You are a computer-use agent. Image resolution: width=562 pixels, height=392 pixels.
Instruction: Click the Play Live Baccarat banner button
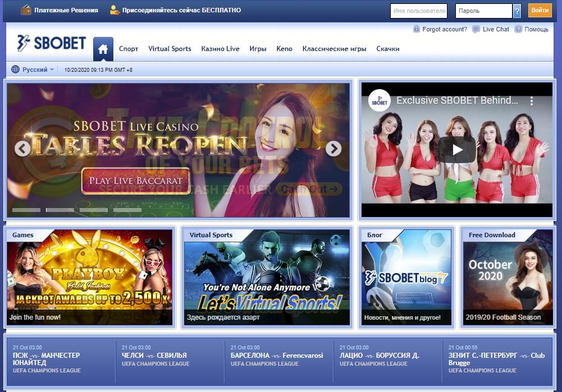pos(136,181)
